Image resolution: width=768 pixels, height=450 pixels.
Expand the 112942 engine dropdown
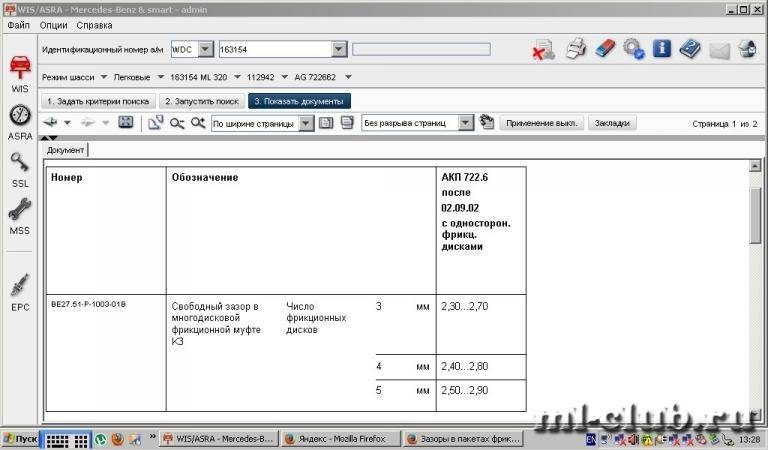[x=285, y=77]
